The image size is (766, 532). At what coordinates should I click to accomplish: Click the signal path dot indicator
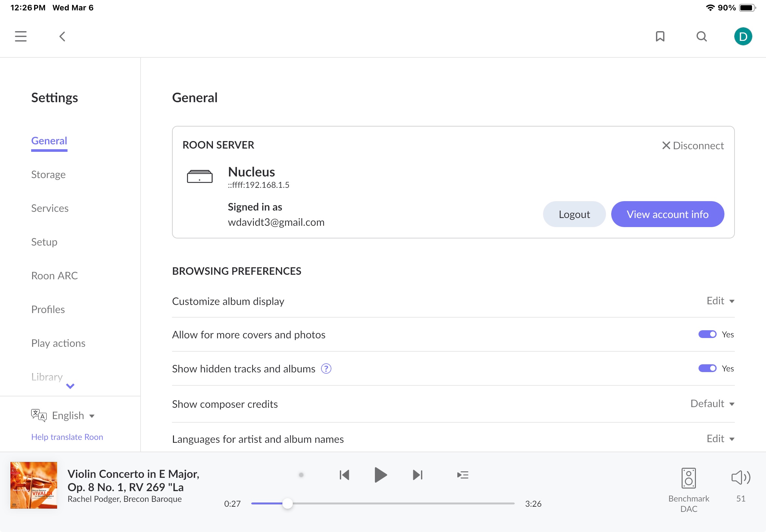point(301,475)
